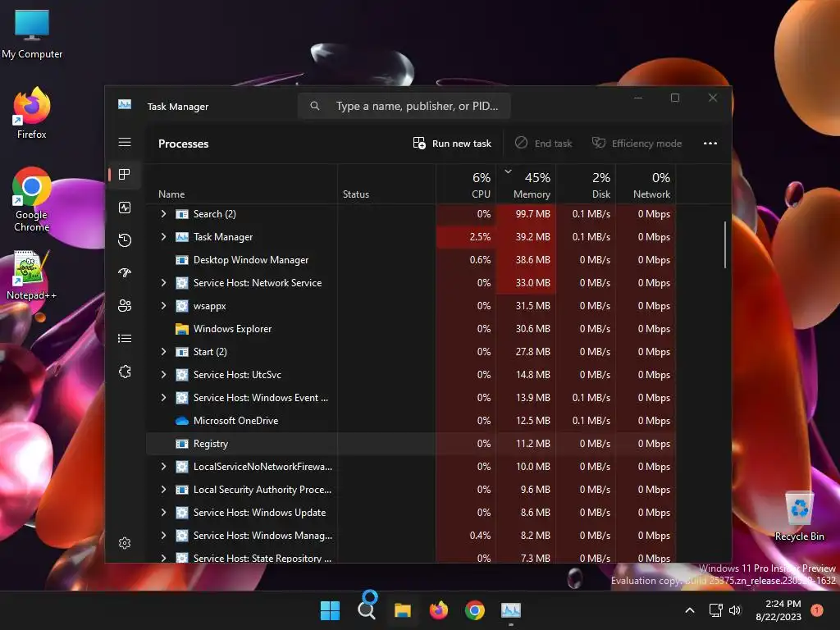The height and width of the screenshot is (630, 840).
Task: Sort by the Status column header
Action: point(386,184)
